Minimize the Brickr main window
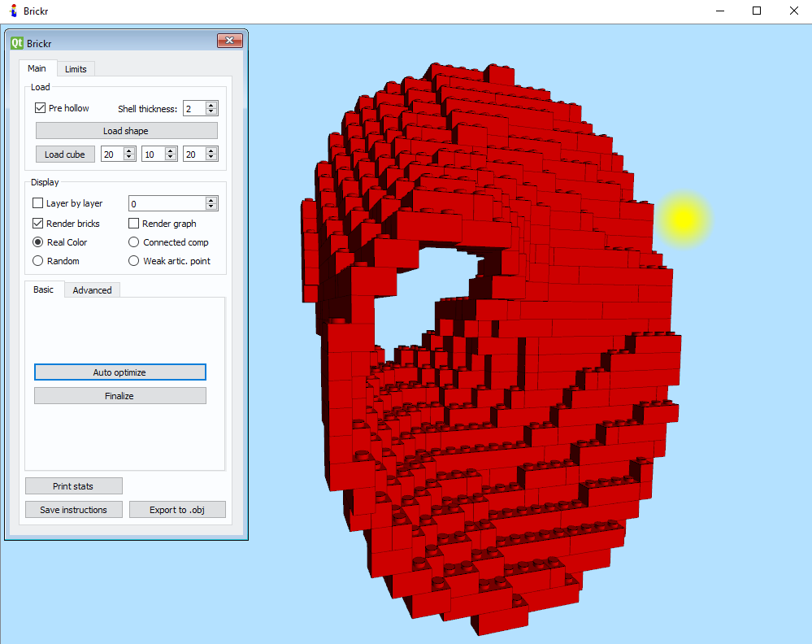 tap(720, 11)
